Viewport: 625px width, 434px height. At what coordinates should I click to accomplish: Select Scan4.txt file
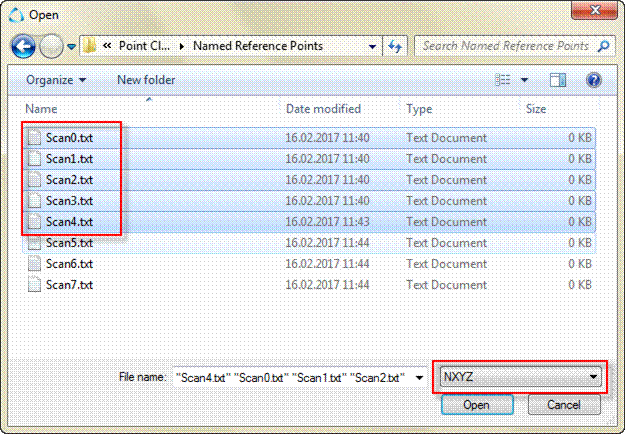point(309,222)
